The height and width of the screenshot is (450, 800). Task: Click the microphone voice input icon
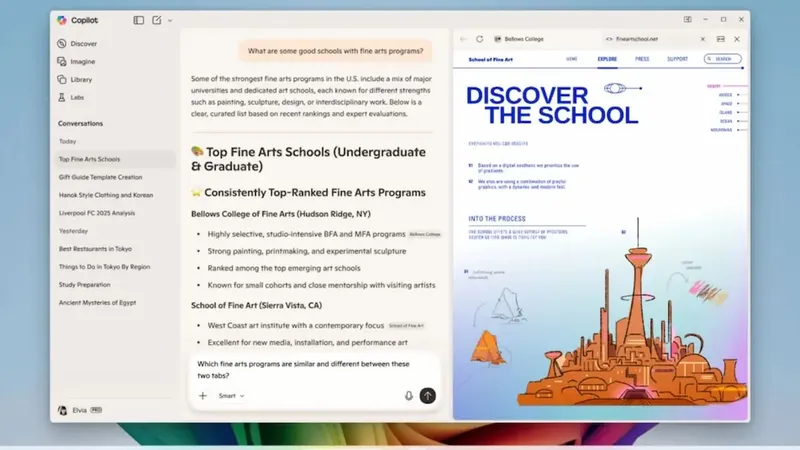(x=409, y=396)
